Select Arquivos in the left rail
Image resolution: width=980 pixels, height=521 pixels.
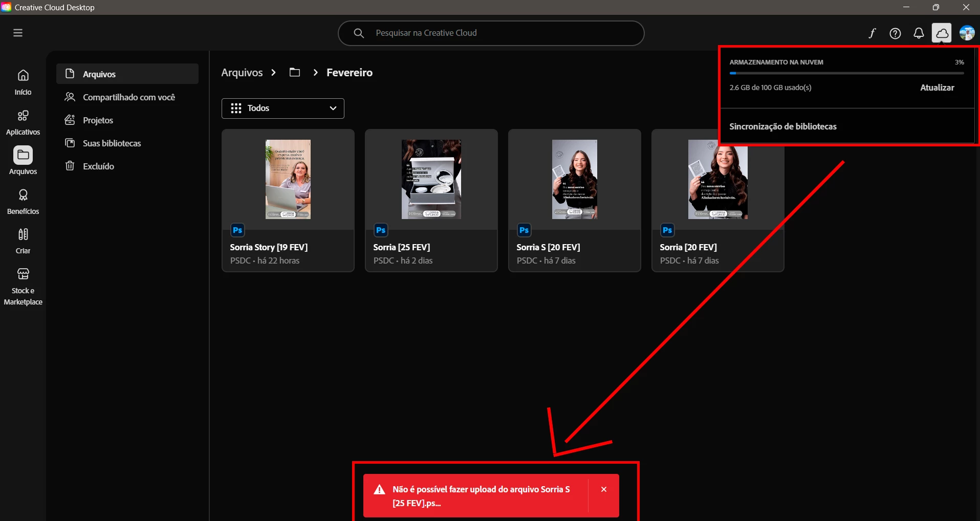[23, 161]
